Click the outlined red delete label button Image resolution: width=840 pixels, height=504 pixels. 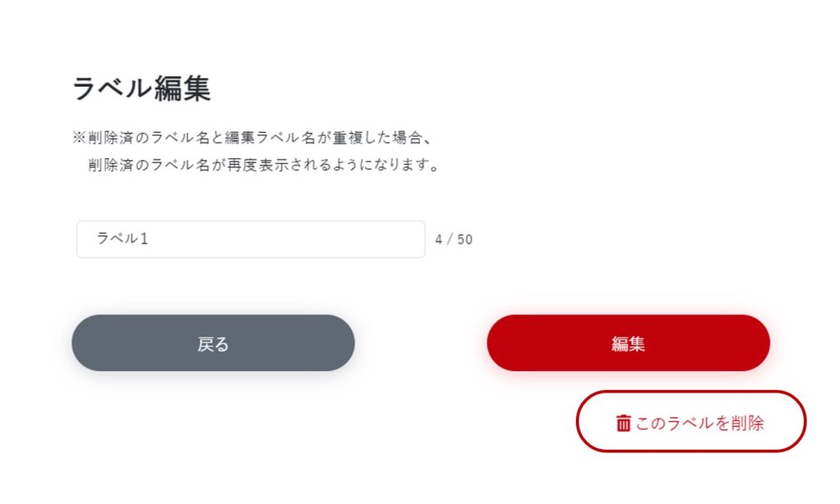tap(691, 421)
